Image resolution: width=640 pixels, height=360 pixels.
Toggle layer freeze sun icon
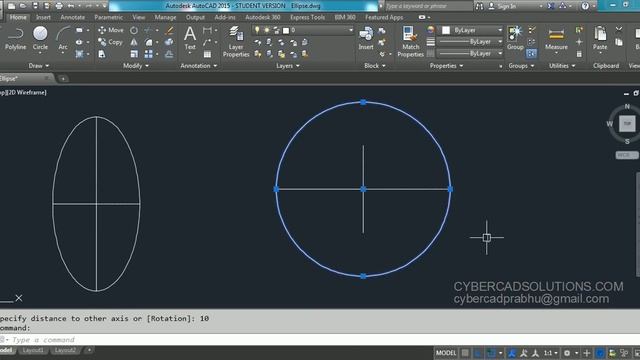(267, 30)
